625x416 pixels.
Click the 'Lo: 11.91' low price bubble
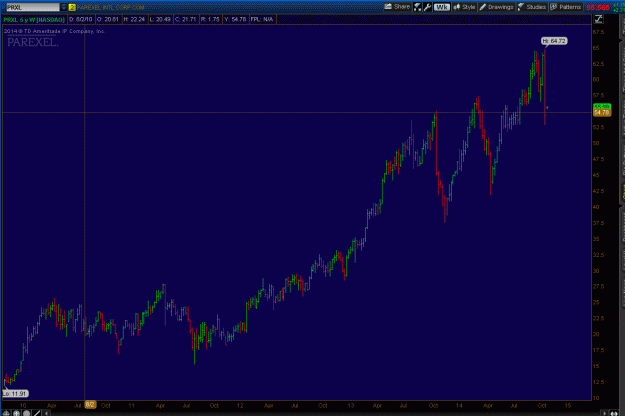15,394
